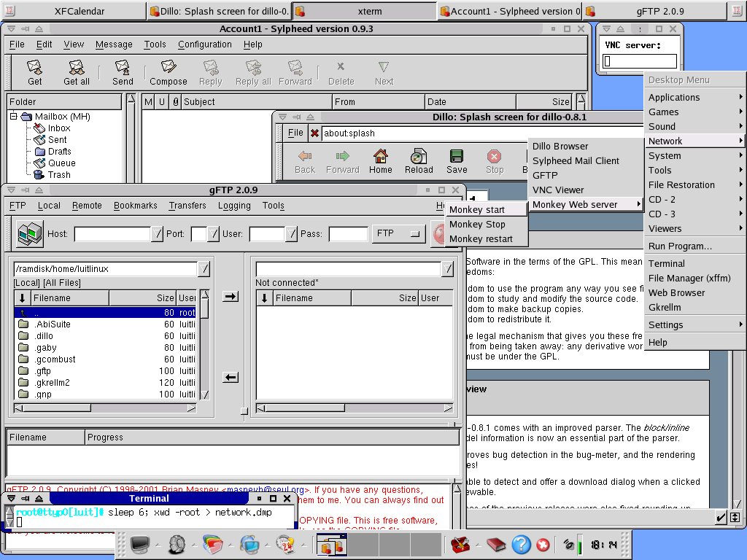Open local path /ramdisk/home/luitlinux dropdown
Viewport: 747px width, 560px height.
tap(204, 269)
